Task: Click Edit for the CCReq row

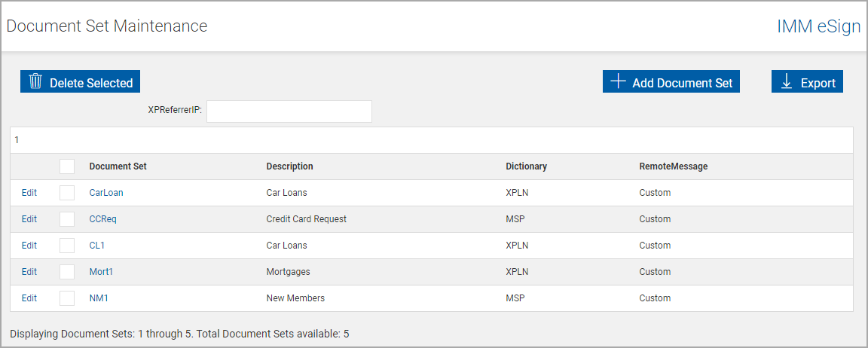Action: pos(29,219)
